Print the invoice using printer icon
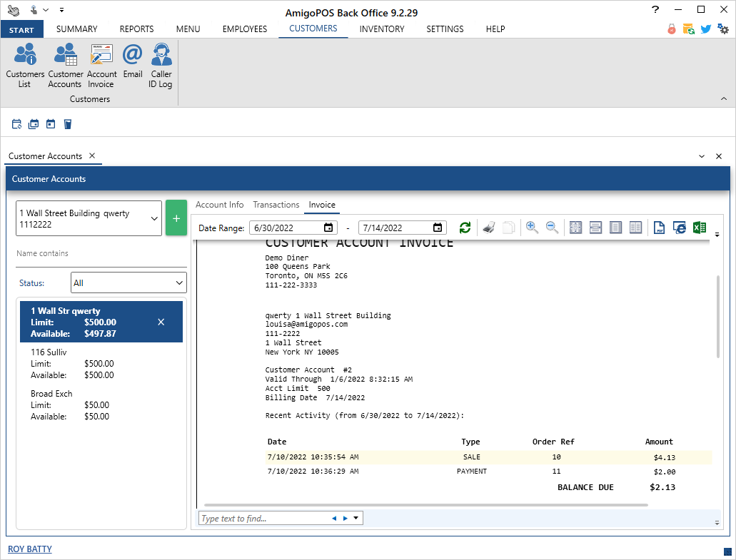The height and width of the screenshot is (560, 736). (488, 228)
